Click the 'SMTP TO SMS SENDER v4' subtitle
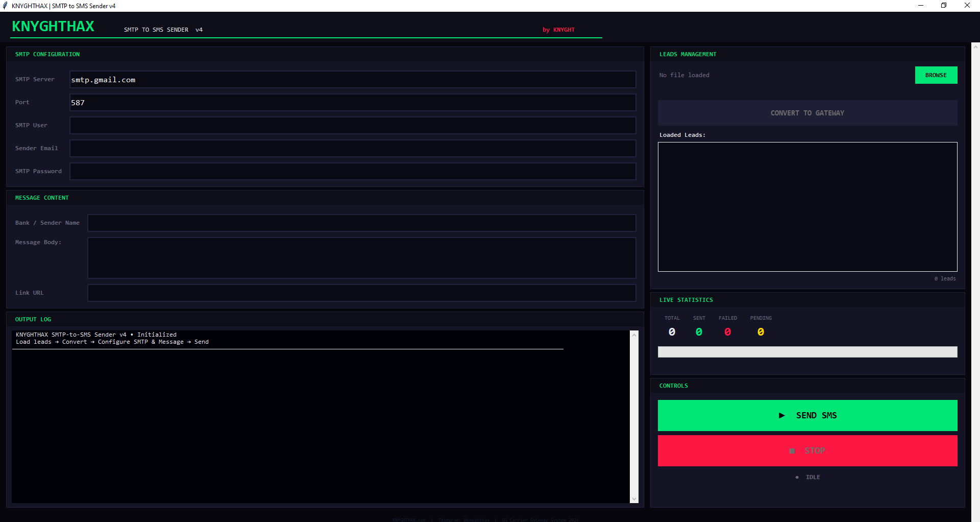Viewport: 980px width, 522px height. [163, 30]
